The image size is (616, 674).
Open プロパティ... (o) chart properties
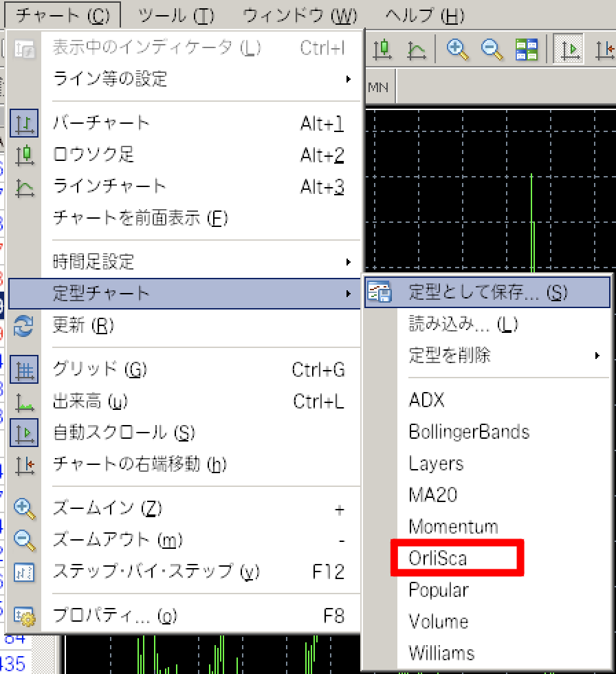115,616
